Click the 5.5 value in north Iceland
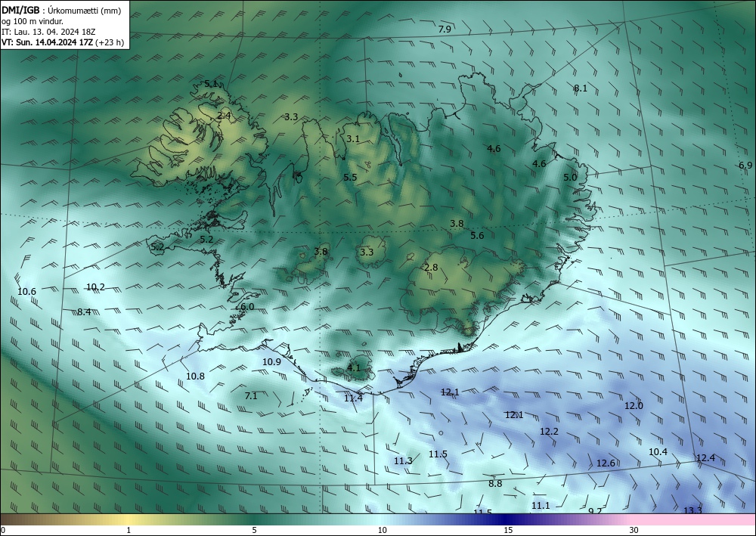This screenshot has height=536, width=756. (x=350, y=178)
